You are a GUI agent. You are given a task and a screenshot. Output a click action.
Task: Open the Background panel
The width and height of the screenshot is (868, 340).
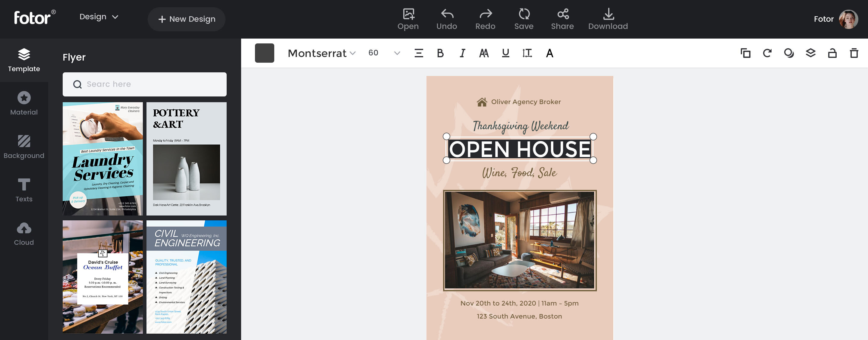click(24, 146)
